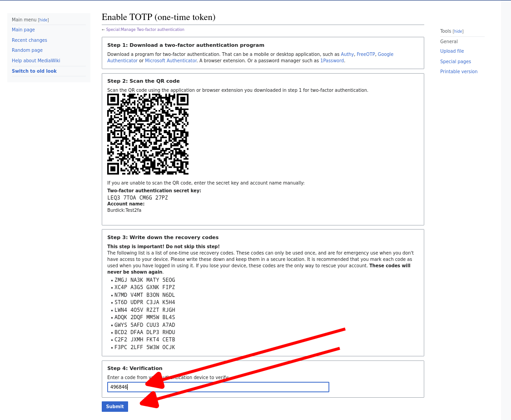Open Recent changes in sidebar
The image size is (511, 420).
click(x=30, y=40)
